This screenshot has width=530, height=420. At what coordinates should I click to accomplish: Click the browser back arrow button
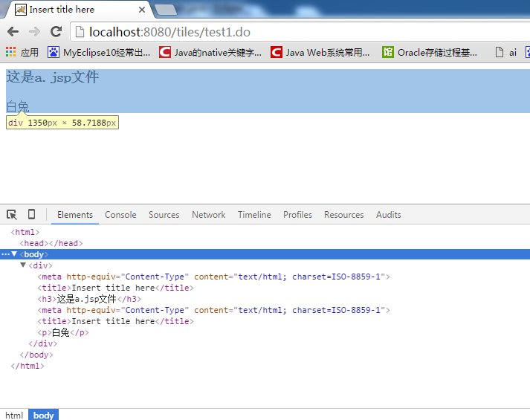pos(13,32)
